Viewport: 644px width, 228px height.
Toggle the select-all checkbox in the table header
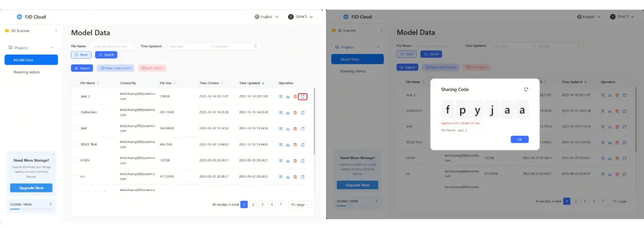(75, 83)
